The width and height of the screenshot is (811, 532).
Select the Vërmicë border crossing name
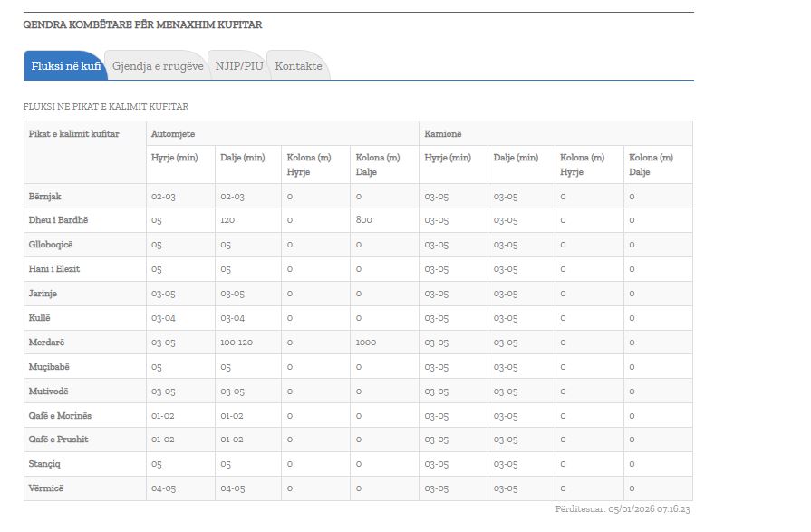pos(46,488)
